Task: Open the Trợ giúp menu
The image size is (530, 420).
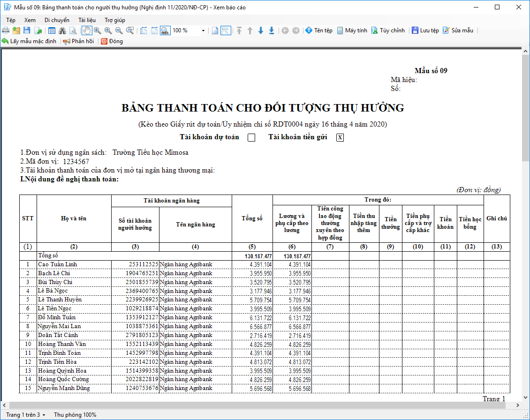Action: tap(114, 20)
